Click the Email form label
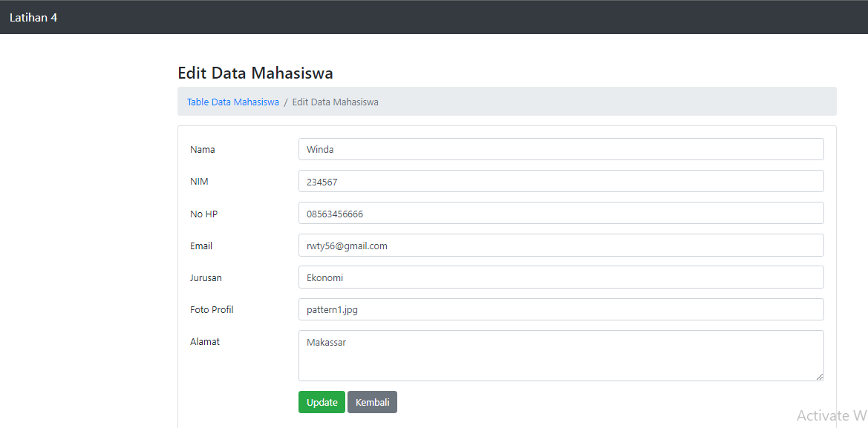Viewport: 868px width, 428px height. [x=201, y=245]
